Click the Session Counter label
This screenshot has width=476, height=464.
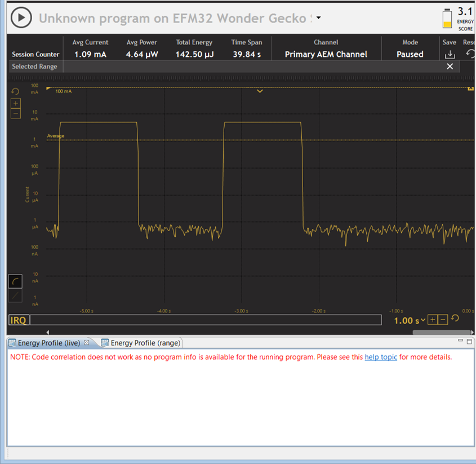pos(35,54)
